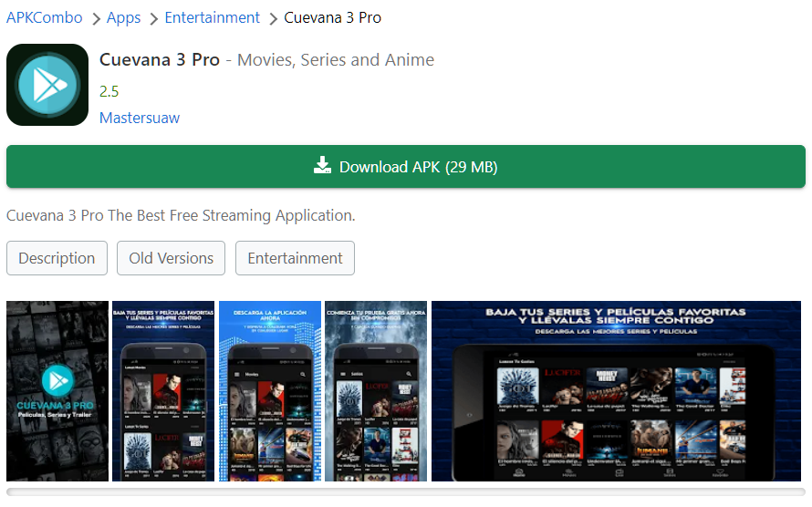Viewport: 812px width, 507px height.
Task: Click the app title heading Cuevana 3 Pro
Action: 160,60
